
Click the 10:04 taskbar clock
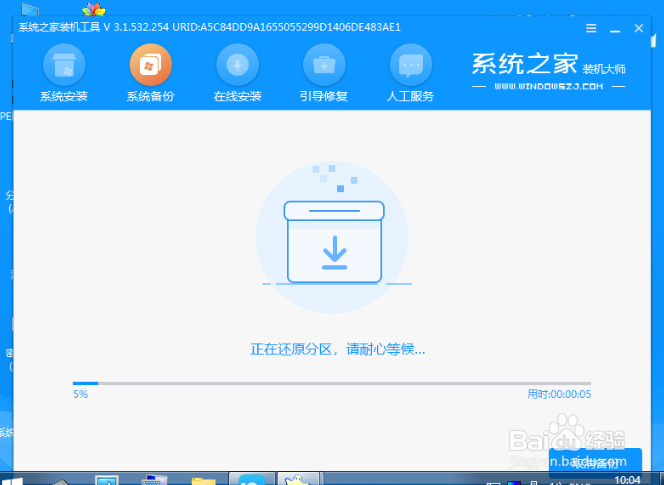pos(628,480)
